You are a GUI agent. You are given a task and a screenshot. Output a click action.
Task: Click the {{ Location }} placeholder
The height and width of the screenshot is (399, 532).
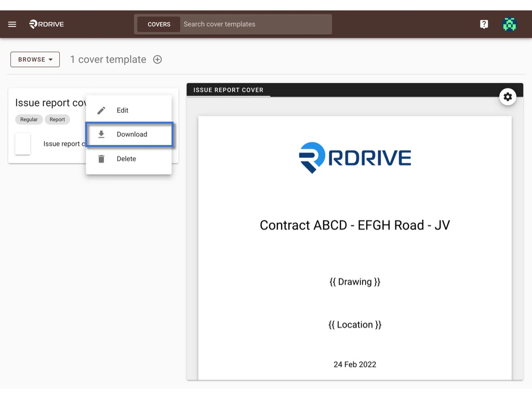[355, 325]
